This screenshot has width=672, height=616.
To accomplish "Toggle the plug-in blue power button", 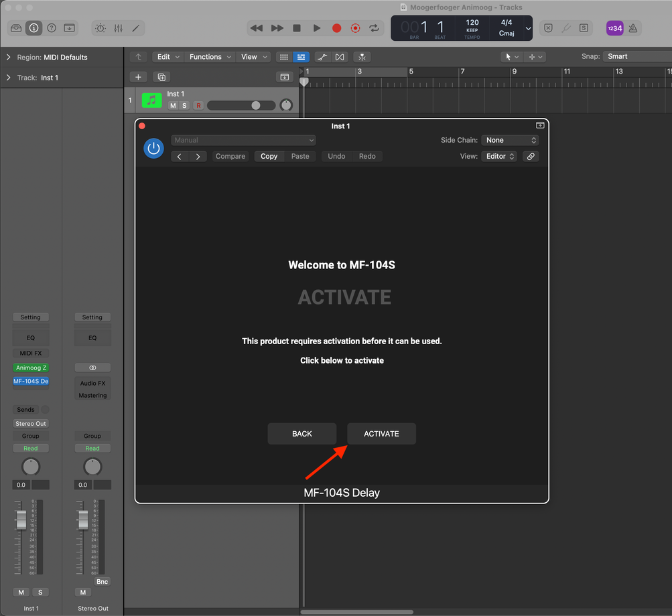I will click(x=153, y=148).
